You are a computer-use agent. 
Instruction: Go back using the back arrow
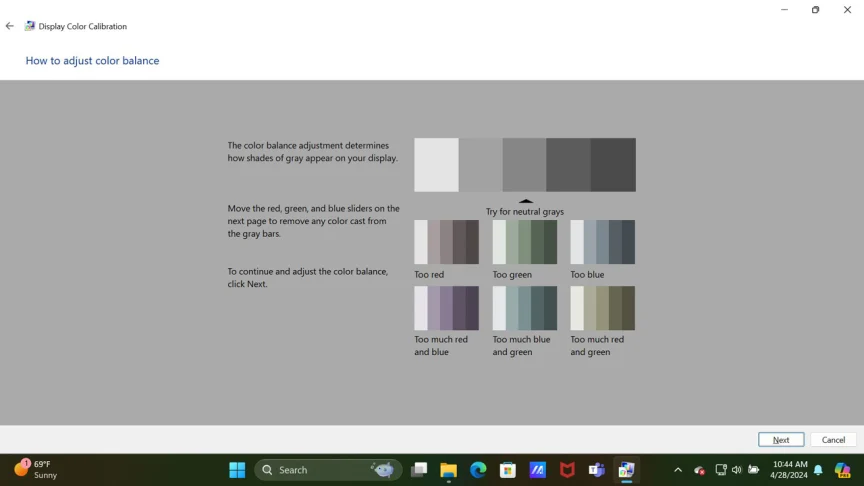pos(10,26)
